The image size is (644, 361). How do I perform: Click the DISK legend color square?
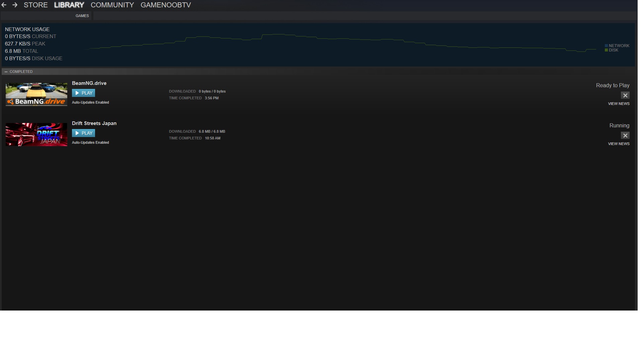(606, 50)
